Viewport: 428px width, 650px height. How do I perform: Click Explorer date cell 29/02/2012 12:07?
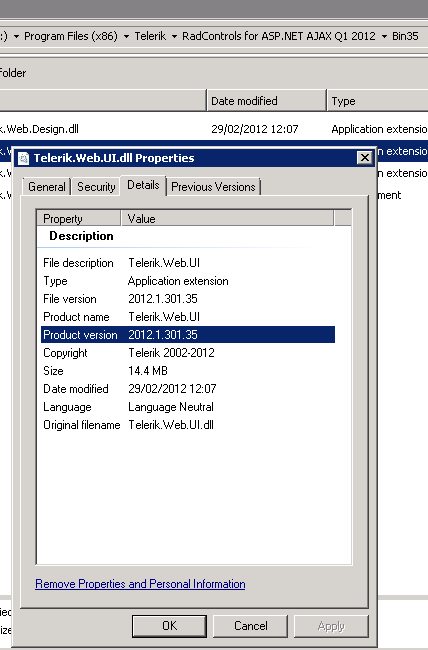[255, 129]
